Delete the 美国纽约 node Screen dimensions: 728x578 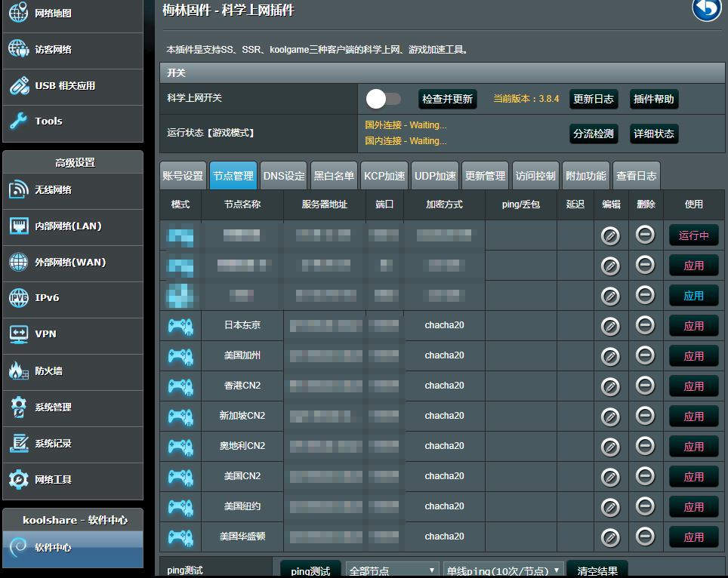tap(645, 506)
